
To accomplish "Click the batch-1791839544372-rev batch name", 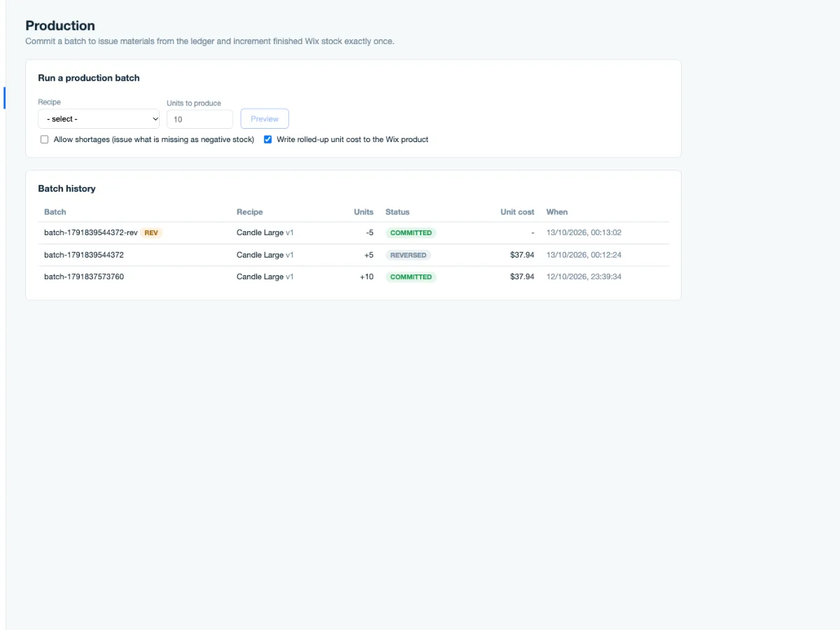I will [91, 232].
